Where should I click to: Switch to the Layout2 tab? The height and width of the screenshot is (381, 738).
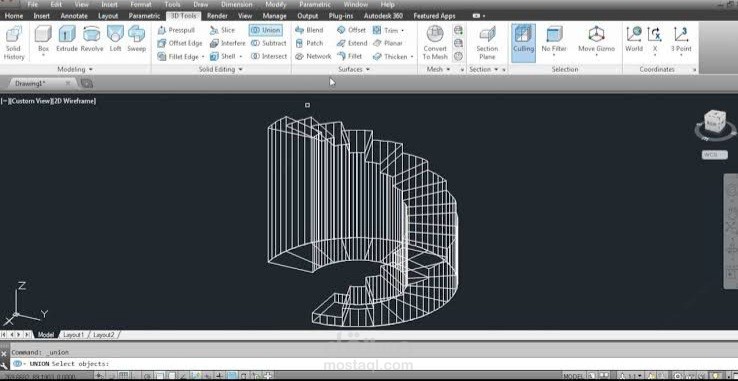[104, 335]
